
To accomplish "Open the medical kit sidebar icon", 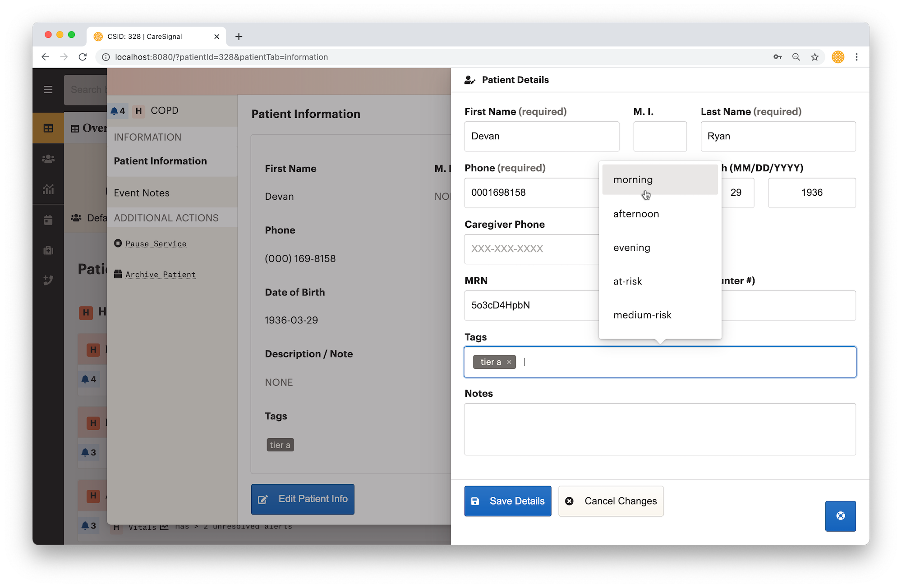I will coord(48,250).
